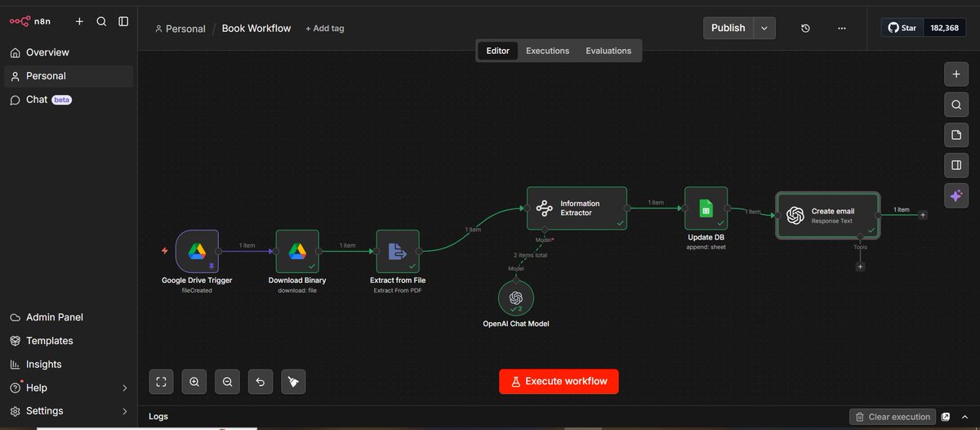Click the Personal breadcrumb link
The height and width of the screenshot is (430, 980).
(180, 29)
